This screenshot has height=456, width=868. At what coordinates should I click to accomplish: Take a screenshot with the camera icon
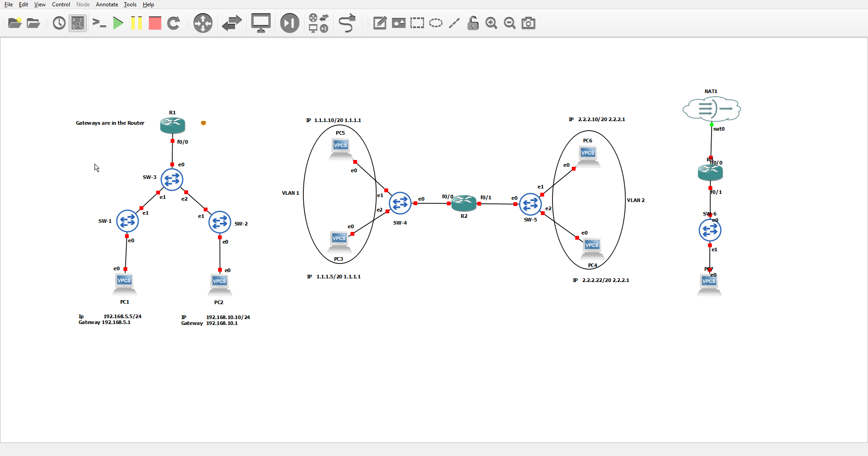point(528,23)
